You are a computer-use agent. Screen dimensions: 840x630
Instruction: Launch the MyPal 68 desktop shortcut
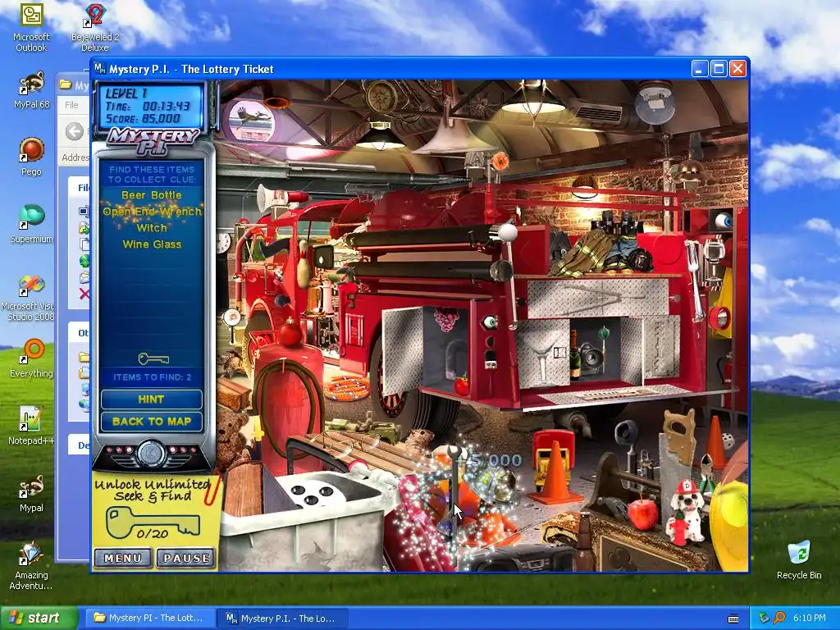(31, 90)
